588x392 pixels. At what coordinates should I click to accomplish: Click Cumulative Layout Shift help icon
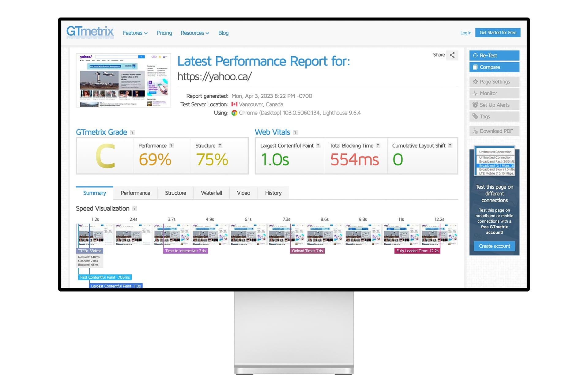coord(450,145)
